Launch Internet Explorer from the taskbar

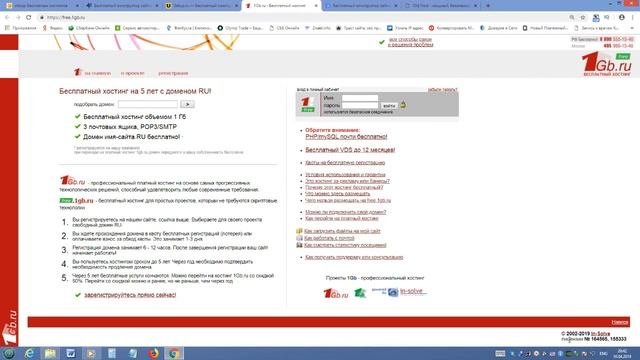click(x=29, y=353)
